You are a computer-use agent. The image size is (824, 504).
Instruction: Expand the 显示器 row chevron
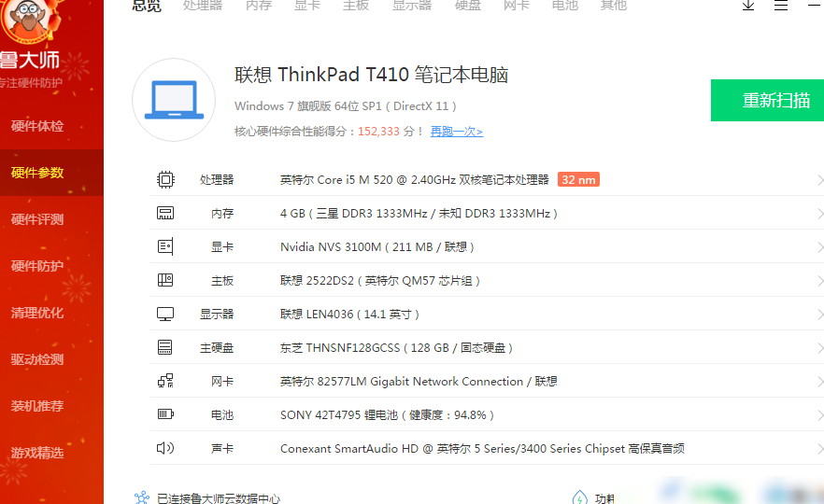tap(820, 315)
